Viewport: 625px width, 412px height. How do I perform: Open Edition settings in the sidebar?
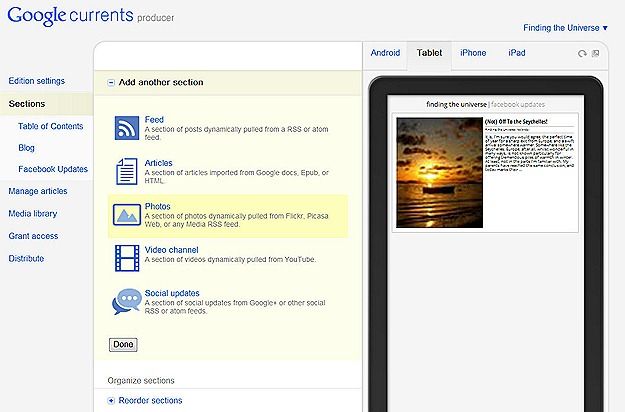click(x=37, y=81)
